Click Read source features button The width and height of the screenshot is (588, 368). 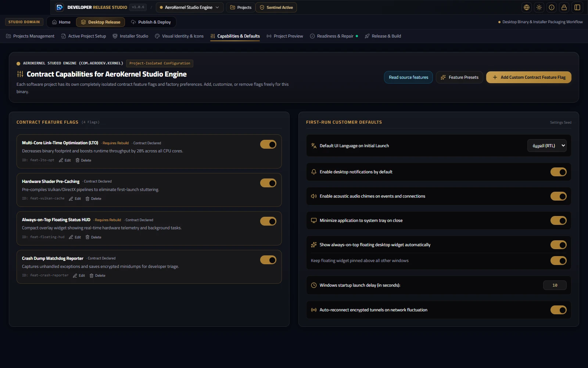click(408, 77)
